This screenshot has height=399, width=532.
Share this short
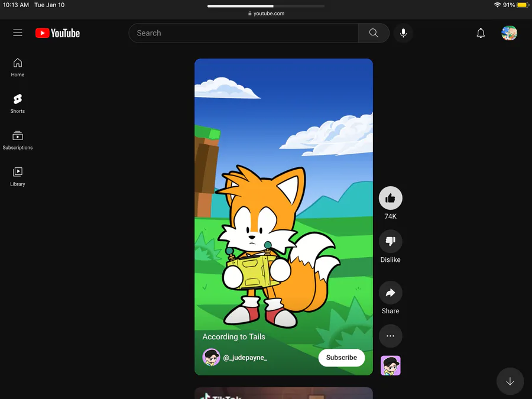[x=390, y=293]
